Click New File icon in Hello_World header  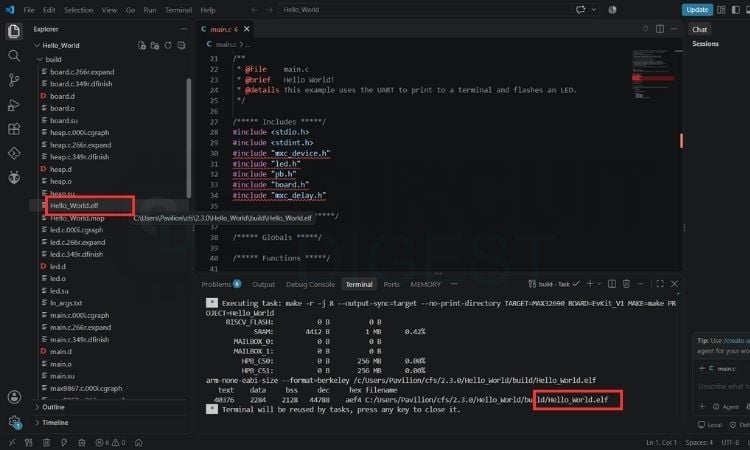[142, 45]
